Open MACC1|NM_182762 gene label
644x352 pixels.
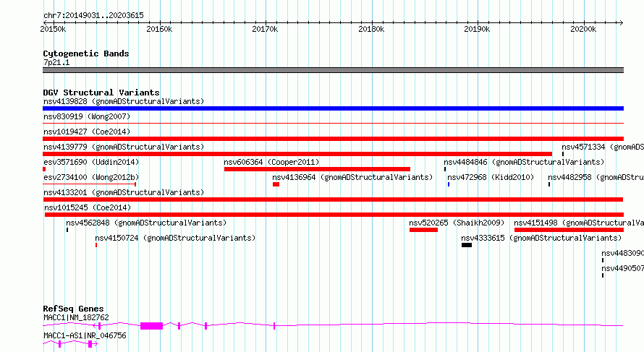tap(77, 317)
